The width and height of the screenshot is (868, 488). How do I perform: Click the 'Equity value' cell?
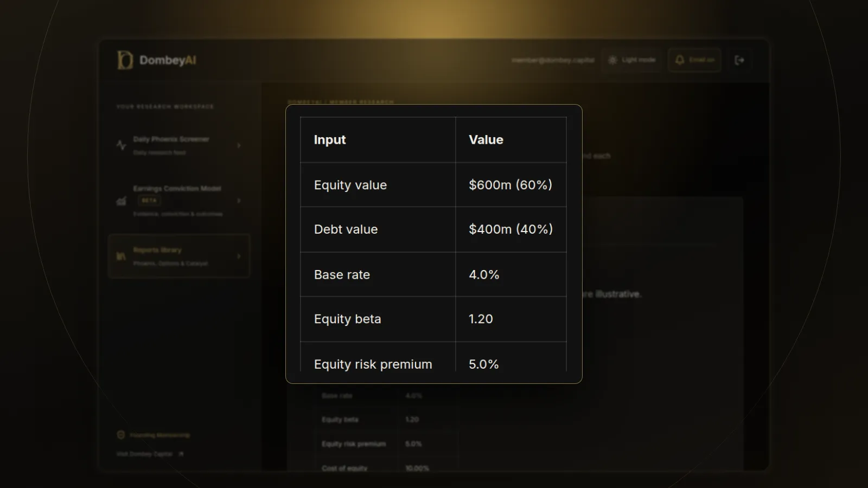click(x=378, y=185)
